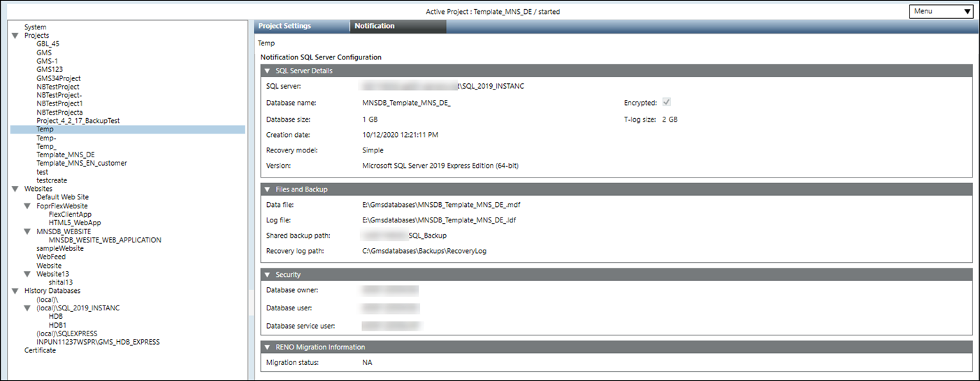Collapse the History Databases tree node
Image resolution: width=980 pixels, height=381 pixels.
click(15, 291)
